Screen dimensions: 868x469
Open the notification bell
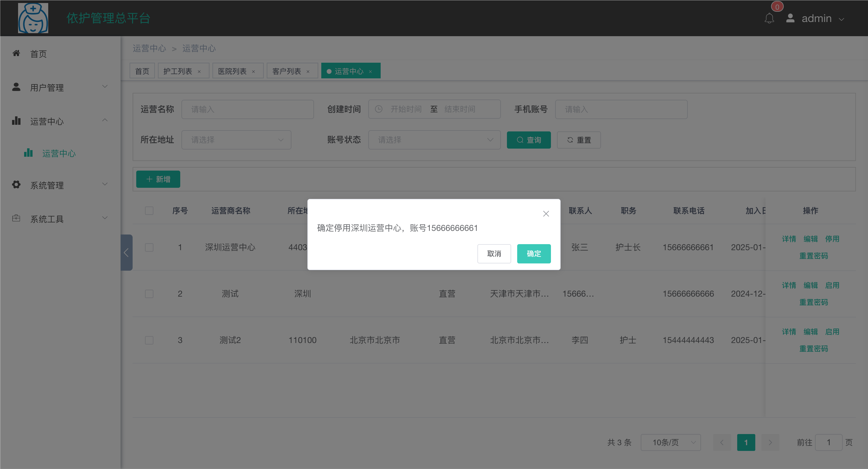pos(769,18)
